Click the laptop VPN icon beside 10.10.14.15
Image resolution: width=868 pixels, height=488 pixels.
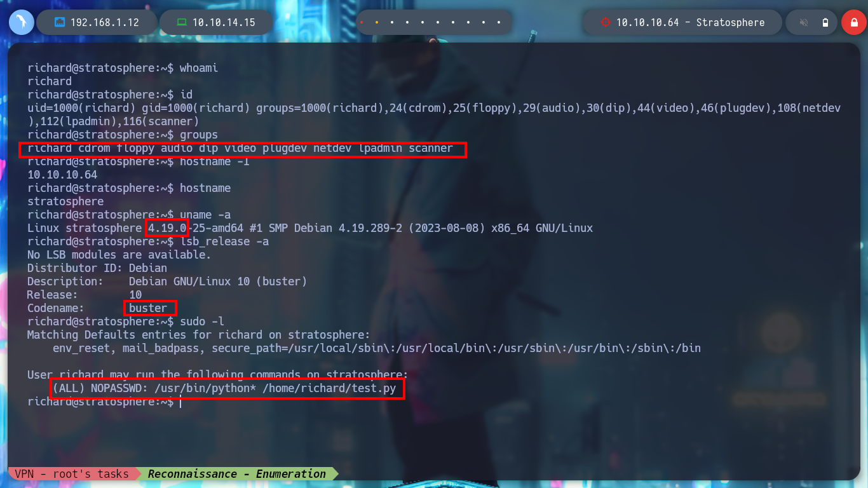coord(182,22)
